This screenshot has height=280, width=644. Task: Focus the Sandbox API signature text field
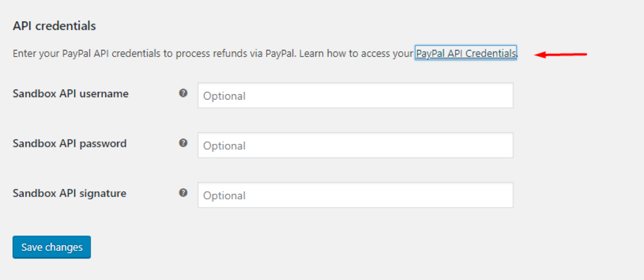(355, 195)
